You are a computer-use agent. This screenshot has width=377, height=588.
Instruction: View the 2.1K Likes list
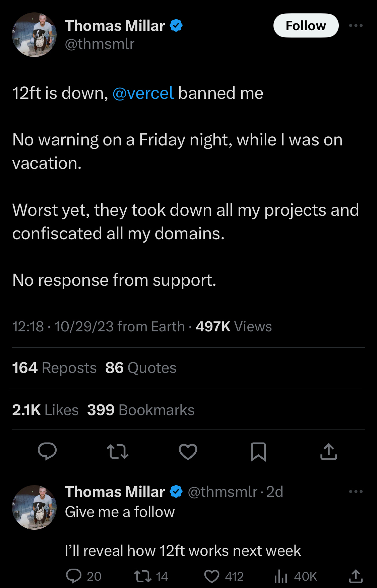[45, 410]
